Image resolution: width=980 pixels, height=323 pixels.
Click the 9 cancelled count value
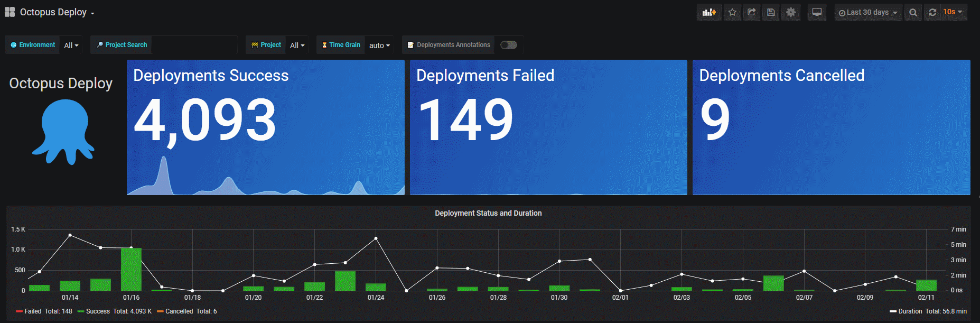[x=715, y=120]
